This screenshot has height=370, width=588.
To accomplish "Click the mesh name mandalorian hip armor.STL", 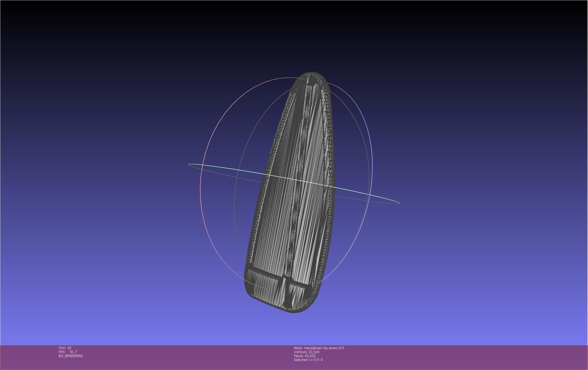I will (x=319, y=348).
